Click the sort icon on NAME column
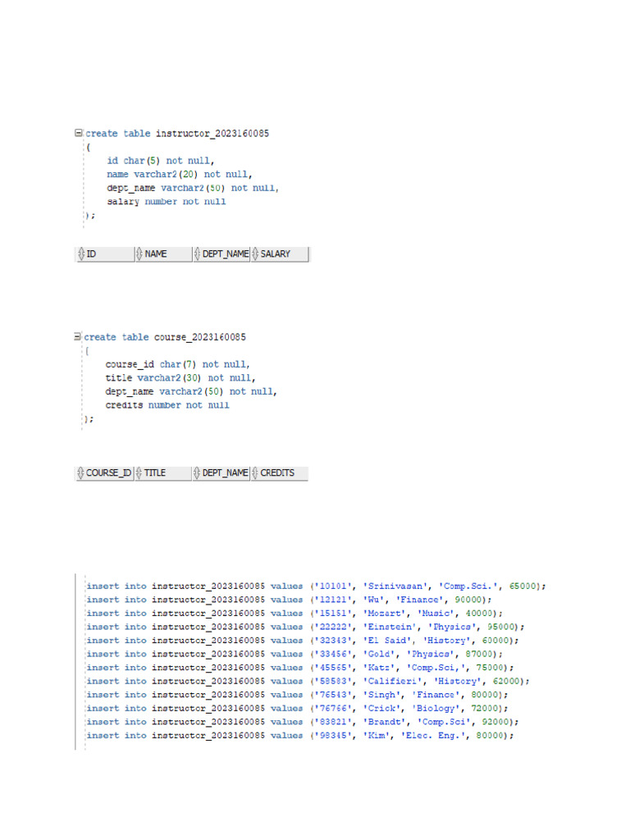Viewport: 630px width, 840px height. (x=139, y=253)
